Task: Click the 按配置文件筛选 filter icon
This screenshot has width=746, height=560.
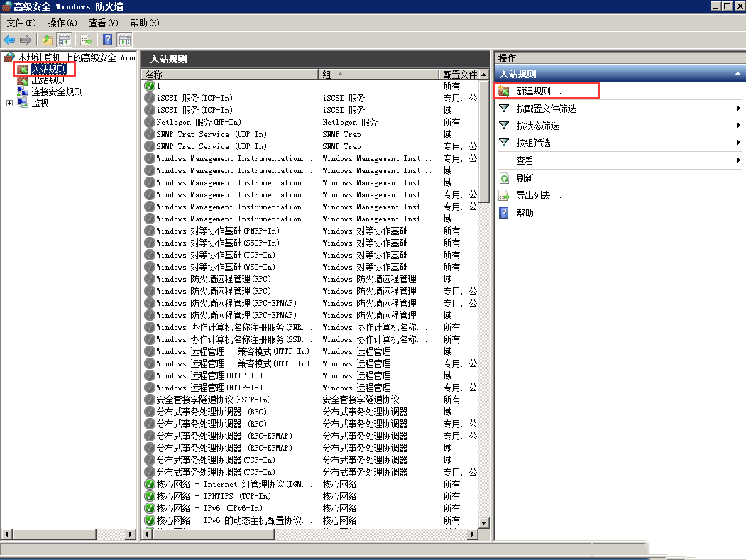Action: pos(504,109)
